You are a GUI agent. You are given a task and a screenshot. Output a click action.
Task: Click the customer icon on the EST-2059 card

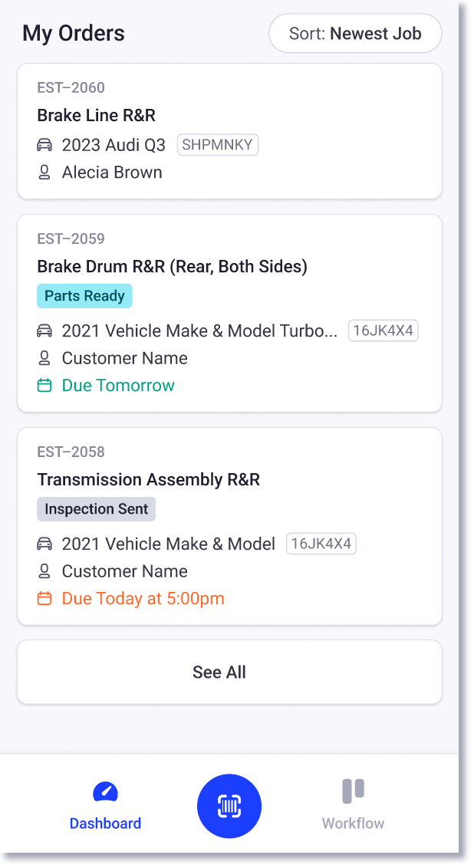[45, 358]
